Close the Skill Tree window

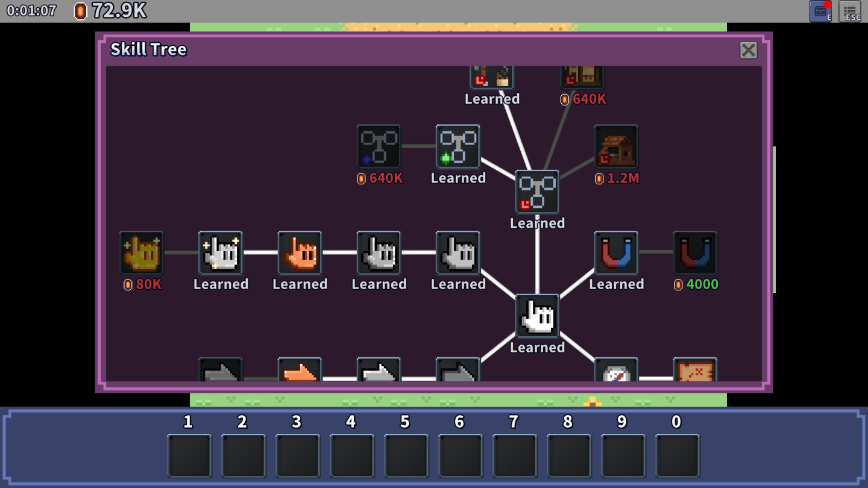tap(748, 50)
